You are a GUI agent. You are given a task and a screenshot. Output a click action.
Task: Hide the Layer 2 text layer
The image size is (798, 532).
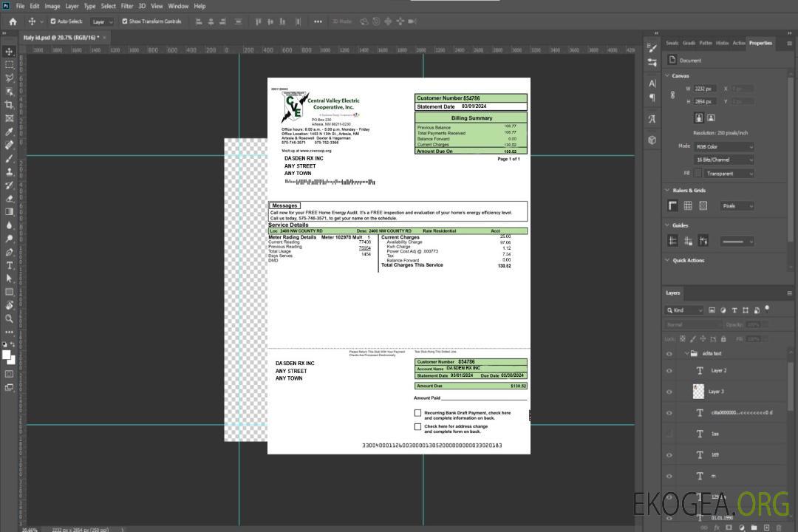pyautogui.click(x=669, y=371)
